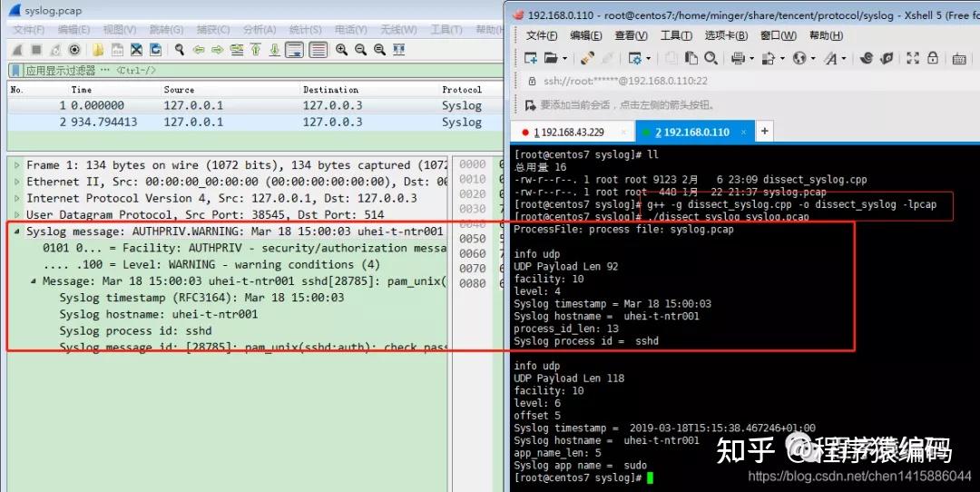The image size is (980, 492).
Task: Close the 2 192.168.0.110 tab
Action: 744,132
